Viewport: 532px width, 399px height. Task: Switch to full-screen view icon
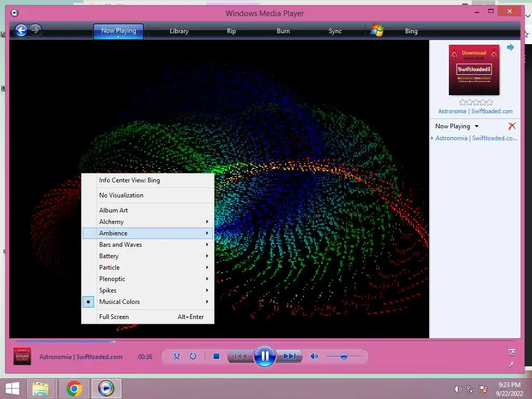point(512,352)
